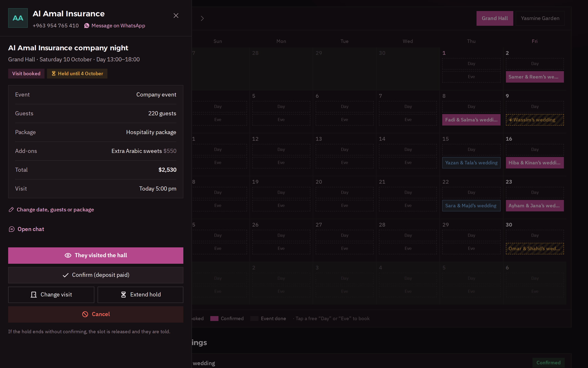The image size is (588, 368).
Task: Open Sara & Majd's wedding entry
Action: [x=471, y=206]
